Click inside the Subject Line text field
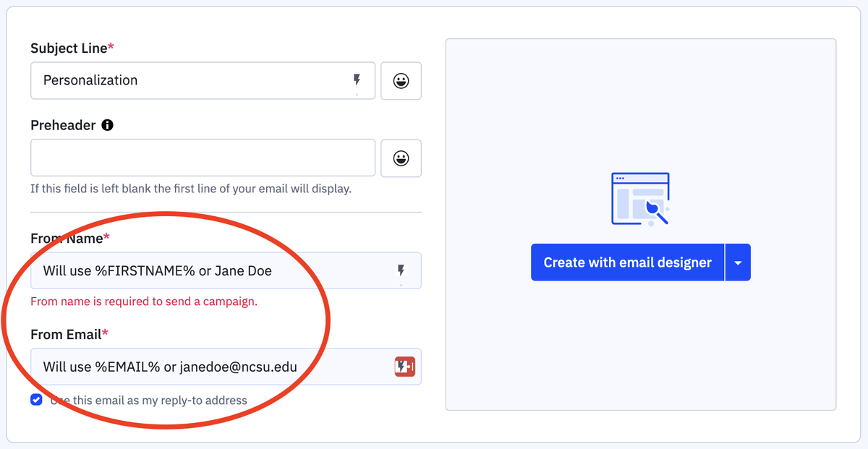Screen dimensions: 868x449 click(181, 80)
